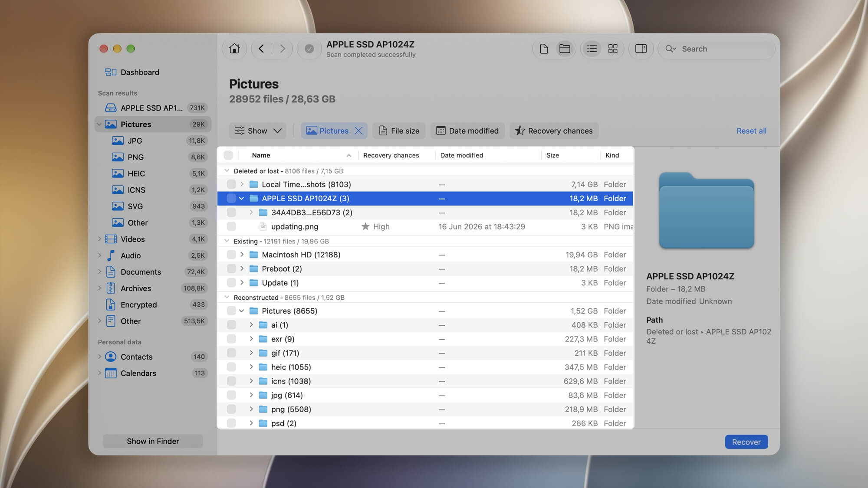
Task: Click Show in Finder button
Action: point(153,441)
